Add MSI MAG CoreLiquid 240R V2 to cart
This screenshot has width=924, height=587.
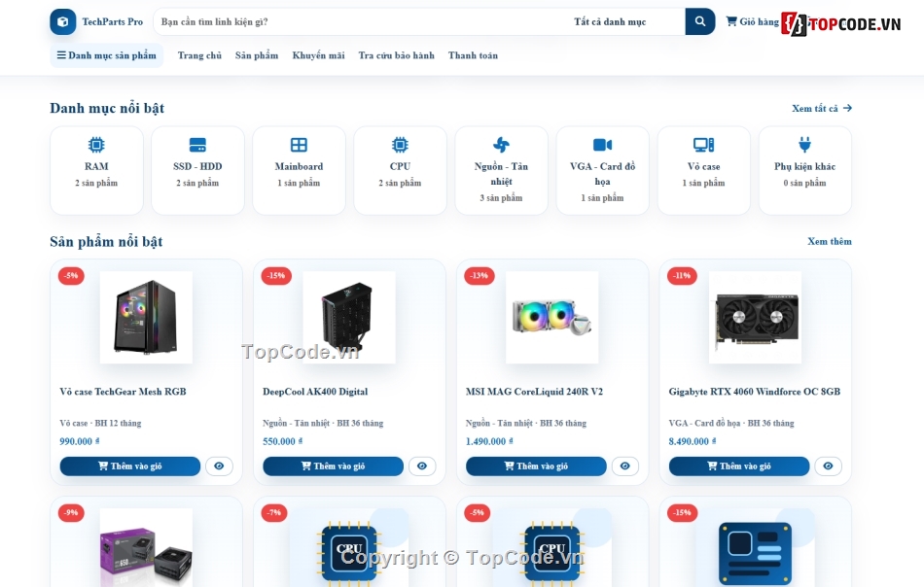point(536,466)
